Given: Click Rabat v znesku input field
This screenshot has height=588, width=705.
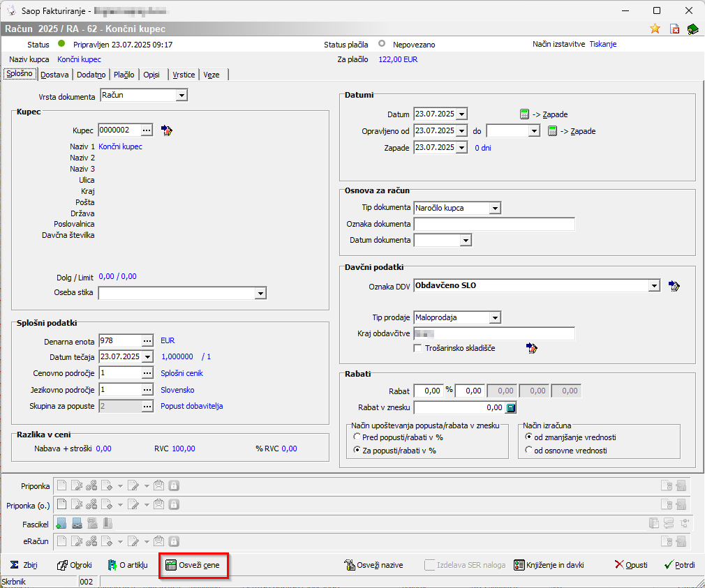Looking at the screenshot, I should 459,407.
